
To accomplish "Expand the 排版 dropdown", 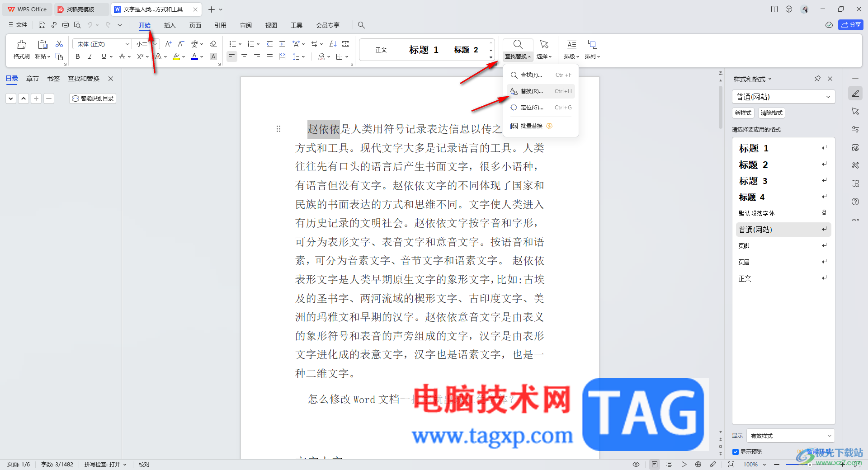I will click(x=571, y=56).
